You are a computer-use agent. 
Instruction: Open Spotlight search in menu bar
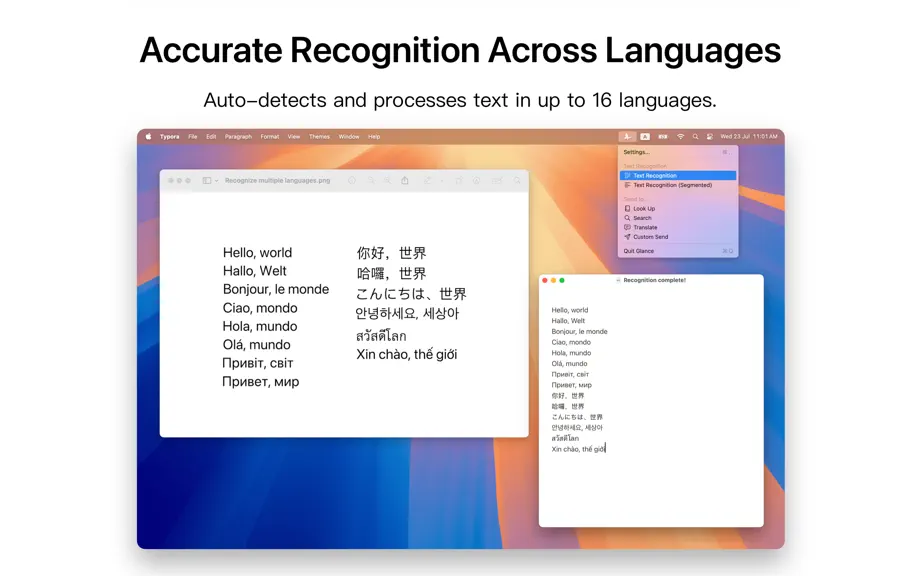(695, 136)
